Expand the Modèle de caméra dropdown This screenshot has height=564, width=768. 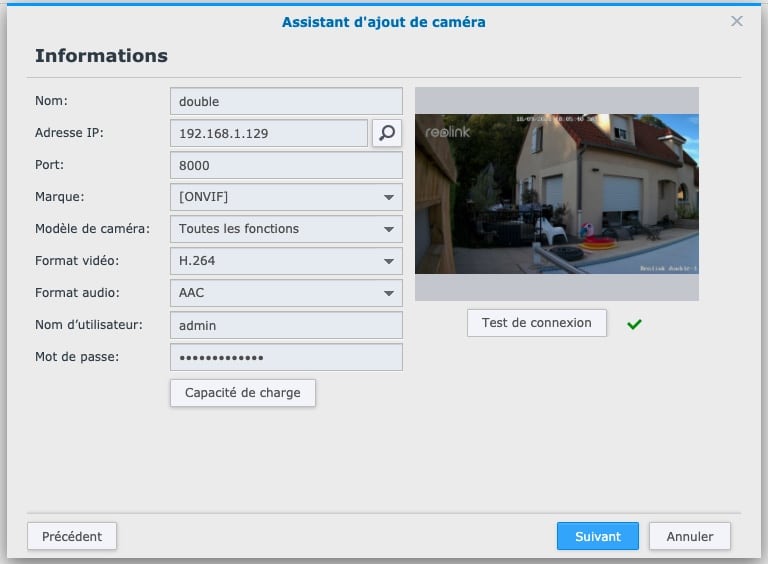click(x=286, y=229)
